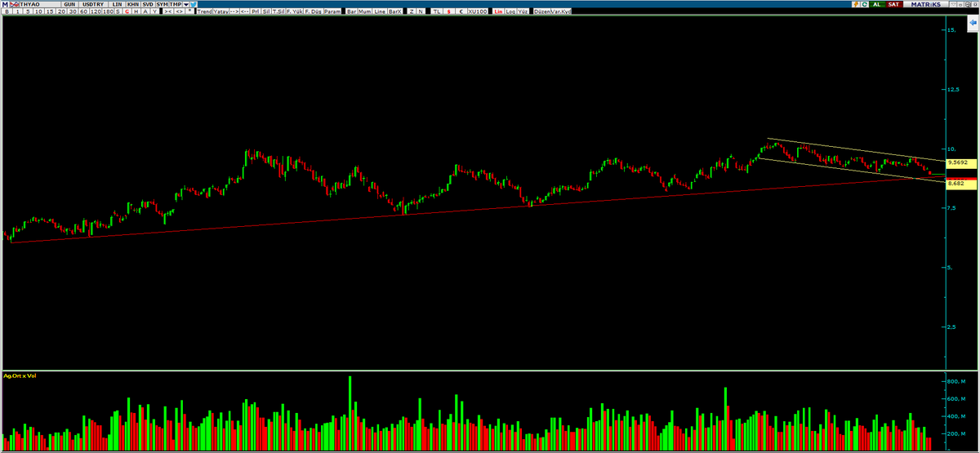Click the Z toolbar button
Image resolution: width=980 pixels, height=453 pixels.
pos(412,11)
